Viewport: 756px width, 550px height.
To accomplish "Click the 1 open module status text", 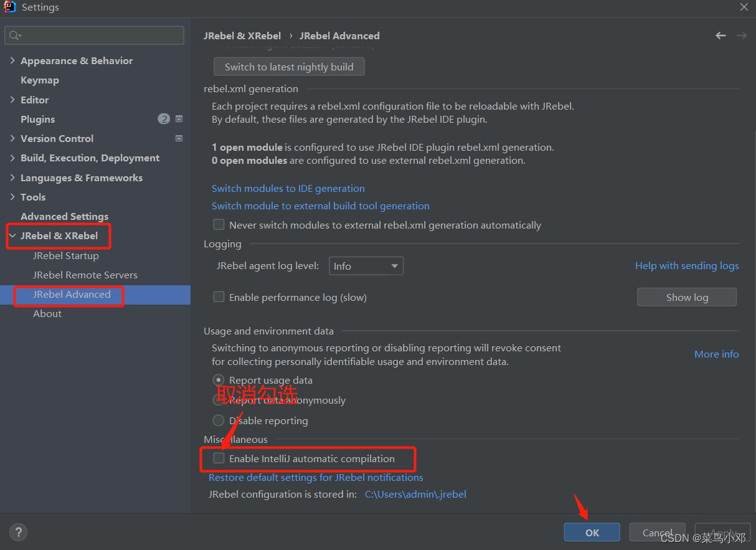I will tap(383, 148).
